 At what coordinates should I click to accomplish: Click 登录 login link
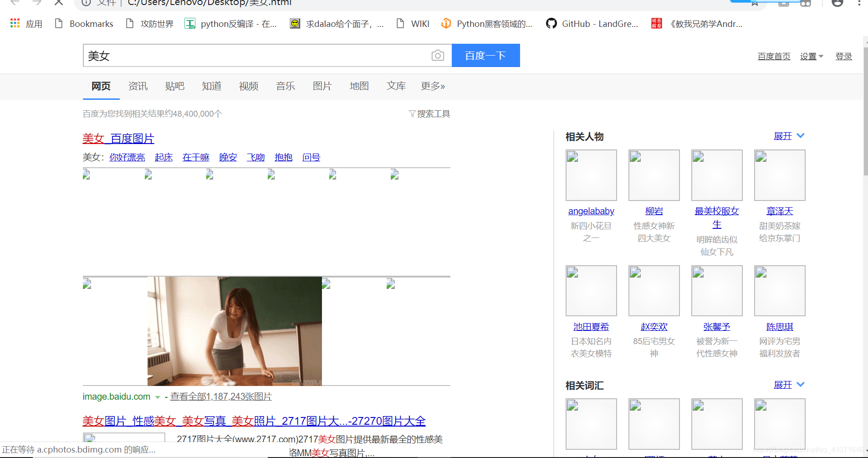tap(843, 56)
